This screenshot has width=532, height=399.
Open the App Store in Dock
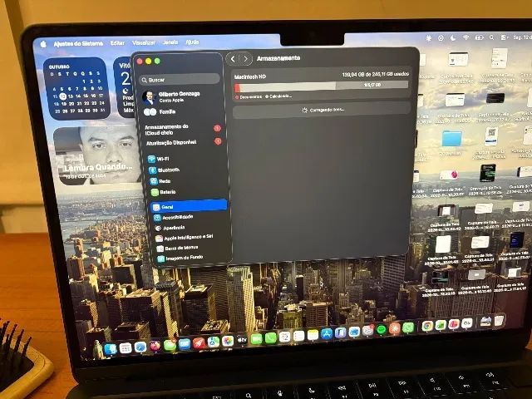[327, 334]
